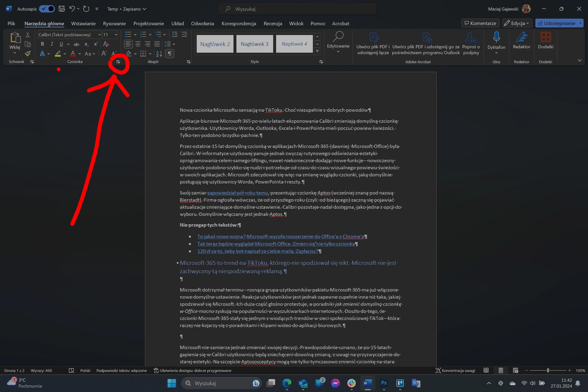Toggle underline formatting
588x392 pixels.
coord(61,44)
